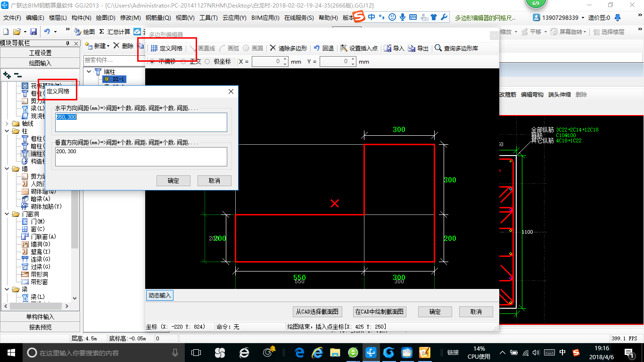Click the 定义网格 grid icon in polygon editor

pos(154,48)
